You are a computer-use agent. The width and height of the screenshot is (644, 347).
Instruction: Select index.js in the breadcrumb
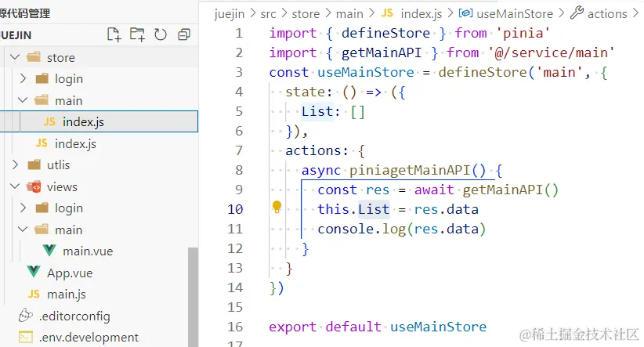pyautogui.click(x=421, y=14)
